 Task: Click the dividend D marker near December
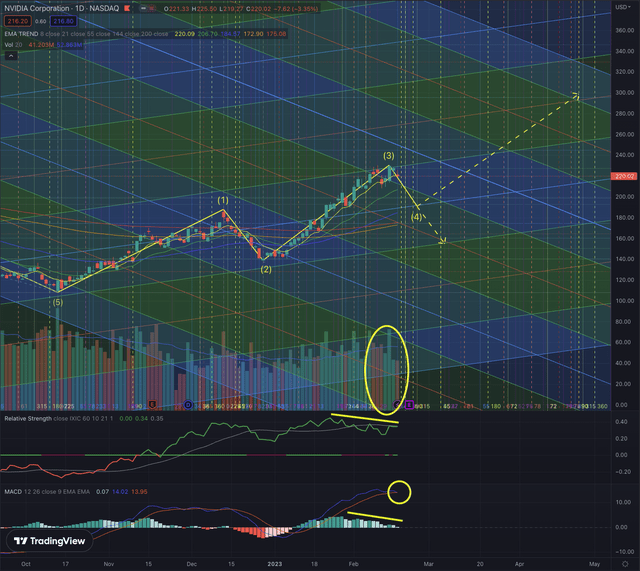coord(188,404)
